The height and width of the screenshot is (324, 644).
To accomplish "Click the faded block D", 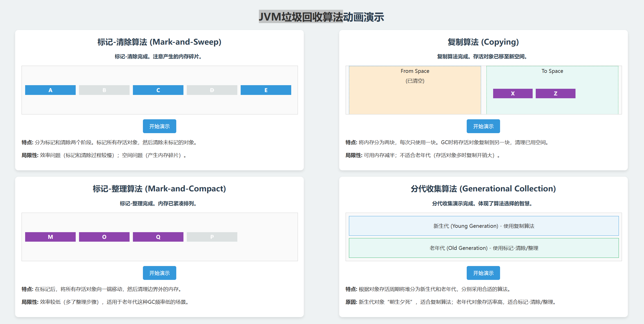I will point(212,90).
